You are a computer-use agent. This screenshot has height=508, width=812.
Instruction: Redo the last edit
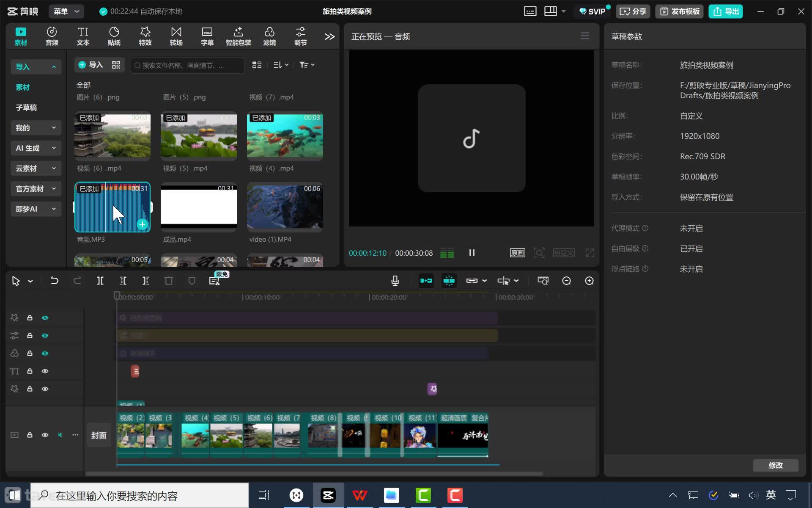[77, 281]
